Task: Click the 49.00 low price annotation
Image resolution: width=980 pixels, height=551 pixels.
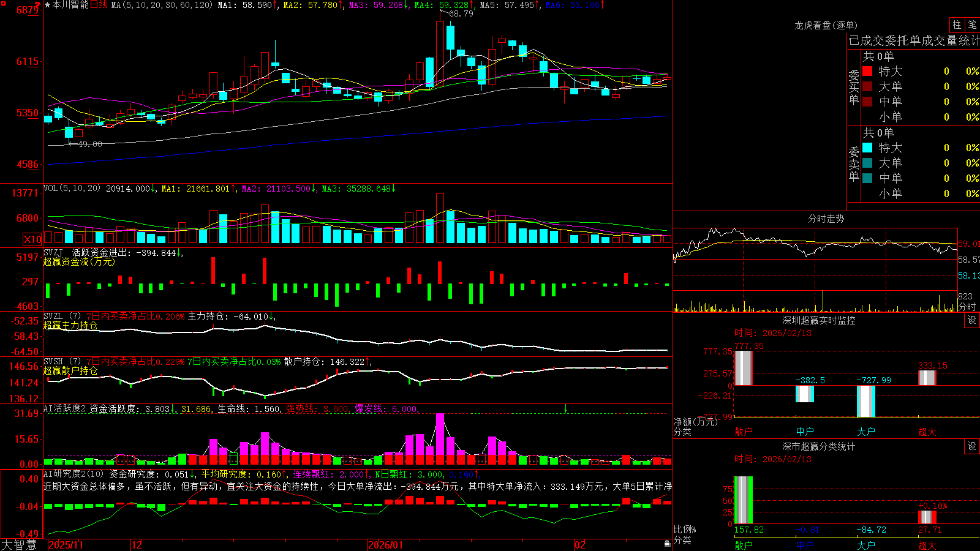Action: pos(90,144)
